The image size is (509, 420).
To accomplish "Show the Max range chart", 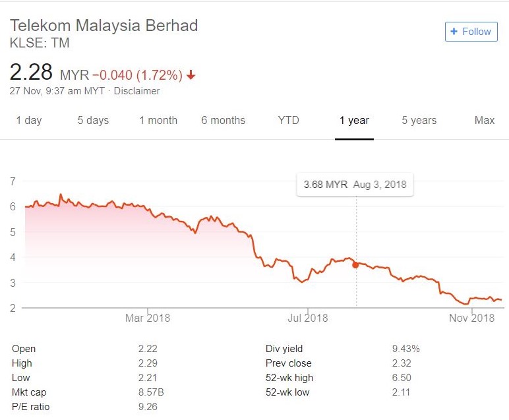I will pos(485,120).
